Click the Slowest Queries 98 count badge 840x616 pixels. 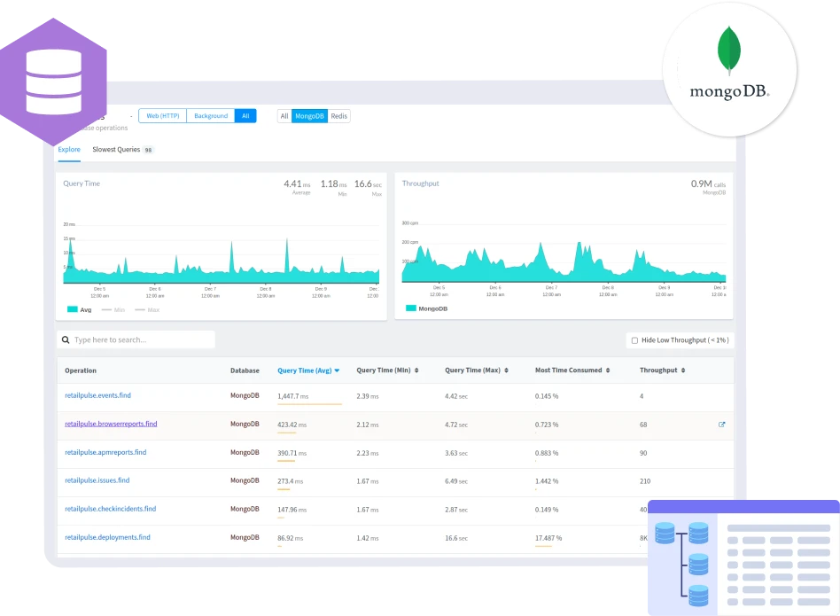point(148,150)
